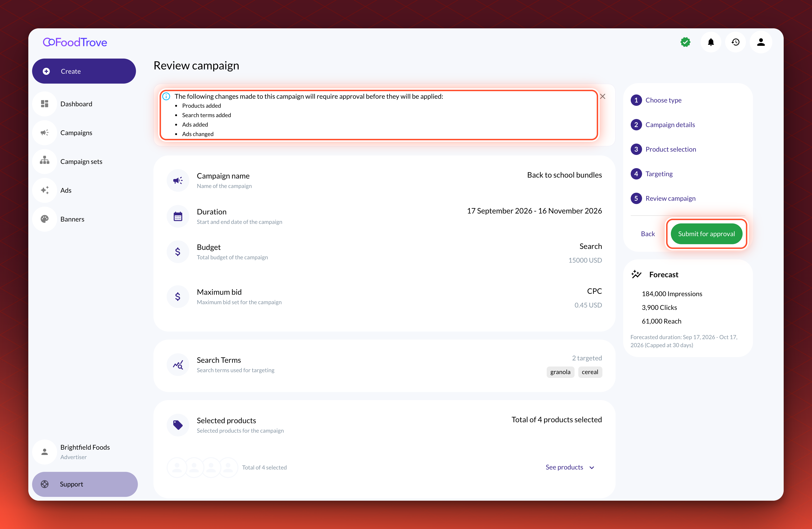Submit the campaign for approval
The width and height of the screenshot is (812, 529).
[x=706, y=234]
